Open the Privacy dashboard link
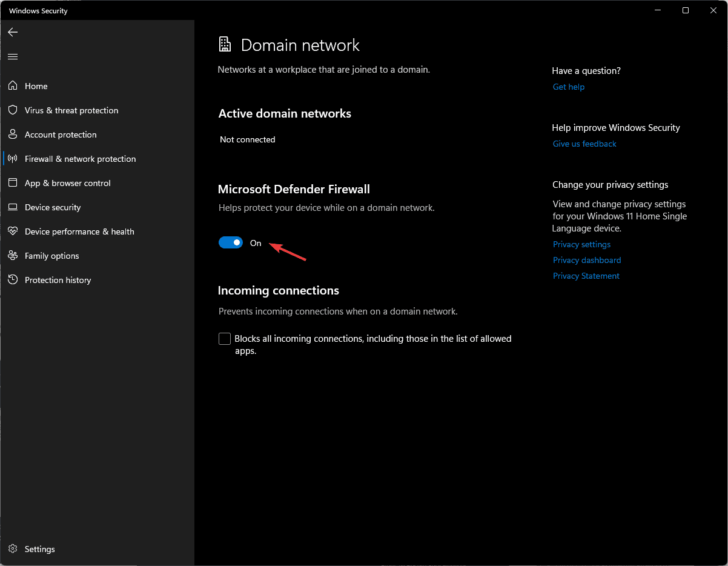Image resolution: width=728 pixels, height=566 pixels. 587,260
